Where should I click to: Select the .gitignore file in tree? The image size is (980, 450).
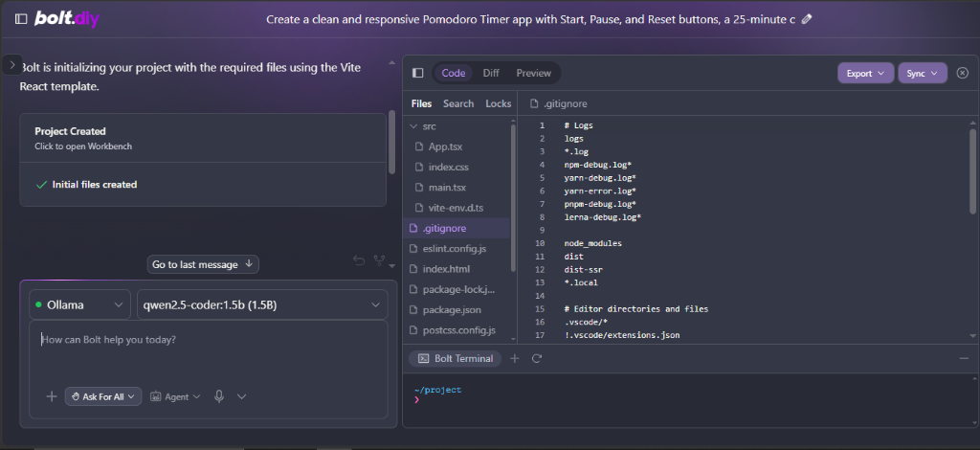pos(457,228)
